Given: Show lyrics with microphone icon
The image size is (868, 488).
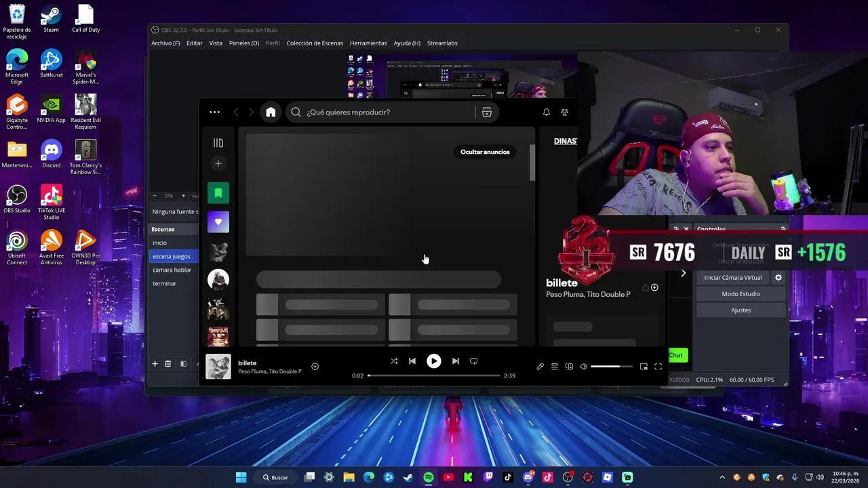Looking at the screenshot, I should (540, 367).
